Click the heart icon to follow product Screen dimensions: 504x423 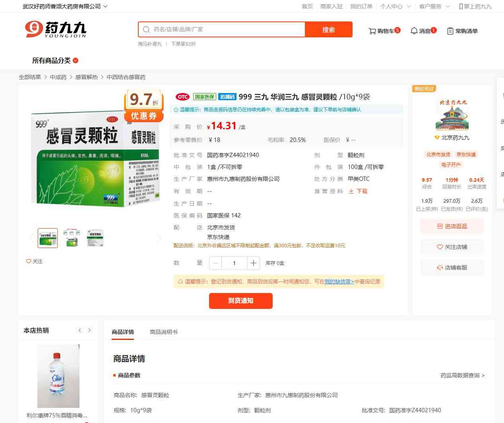(x=29, y=261)
